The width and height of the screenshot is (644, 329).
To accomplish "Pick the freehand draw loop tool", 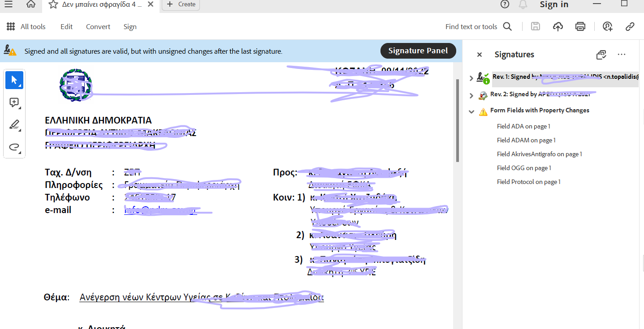I will [14, 147].
